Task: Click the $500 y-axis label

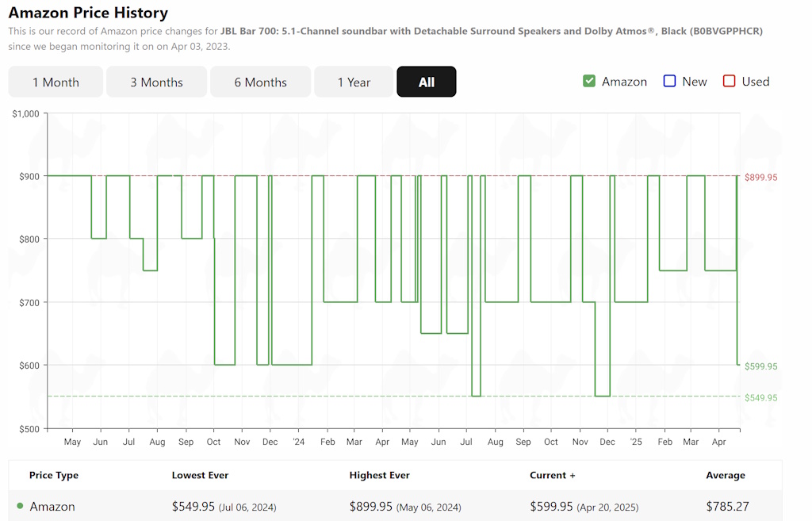Action: [x=29, y=429]
